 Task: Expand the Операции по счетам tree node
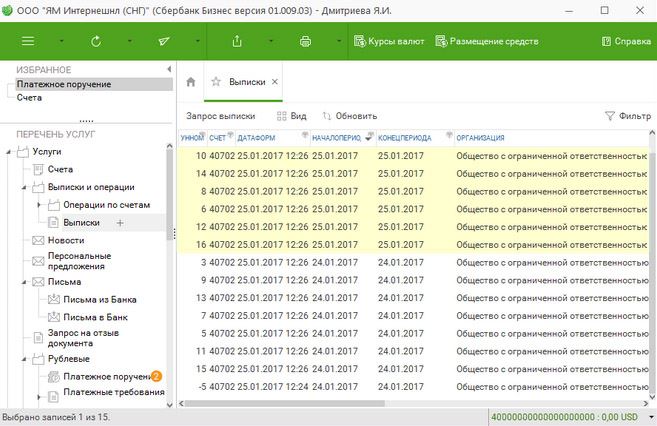tap(39, 205)
